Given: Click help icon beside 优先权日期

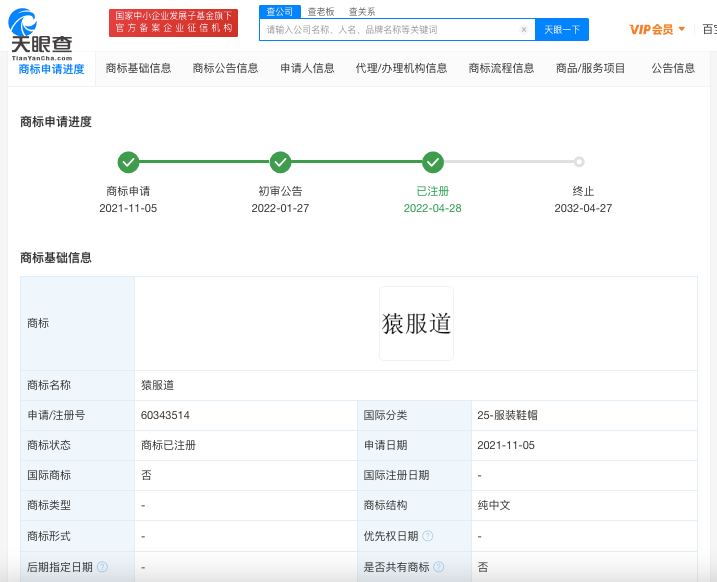Looking at the screenshot, I should (x=428, y=536).
